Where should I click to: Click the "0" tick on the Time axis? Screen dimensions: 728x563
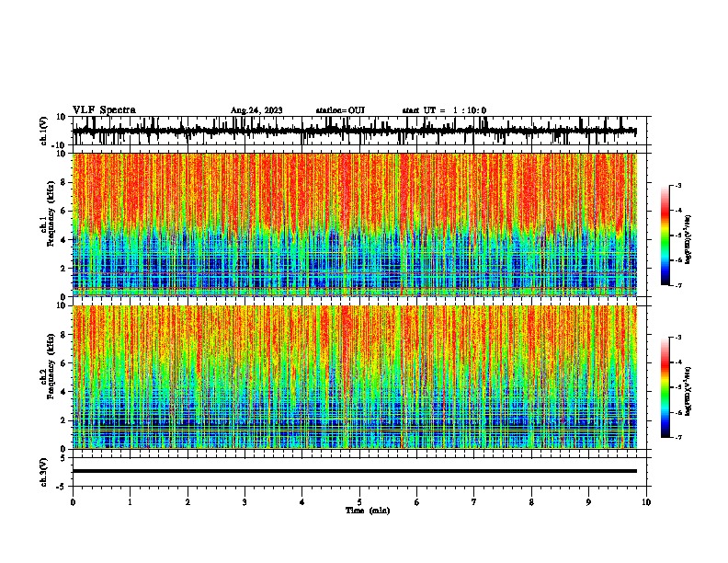coord(73,502)
